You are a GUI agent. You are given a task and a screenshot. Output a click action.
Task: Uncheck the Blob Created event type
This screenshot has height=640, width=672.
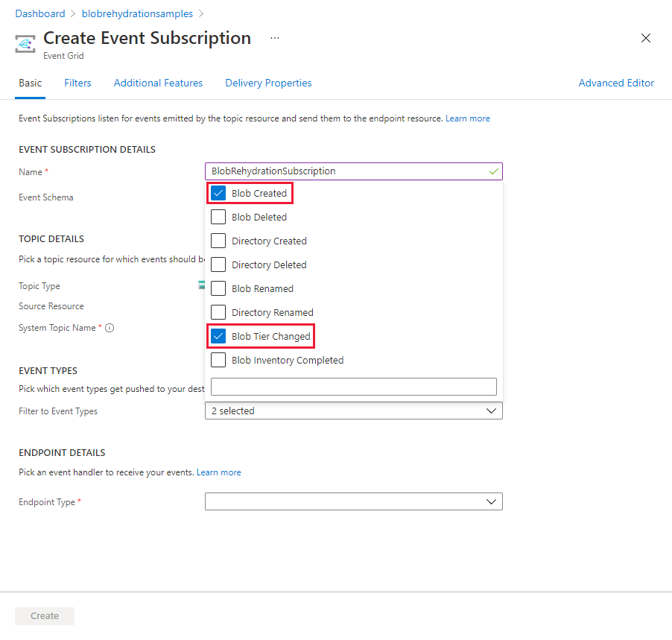click(218, 193)
